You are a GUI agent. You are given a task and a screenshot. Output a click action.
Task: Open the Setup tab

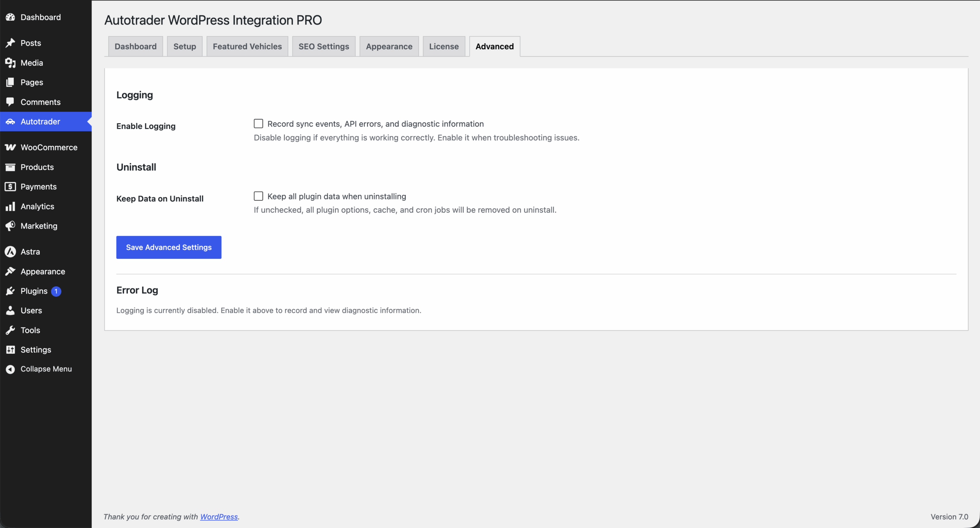point(185,46)
